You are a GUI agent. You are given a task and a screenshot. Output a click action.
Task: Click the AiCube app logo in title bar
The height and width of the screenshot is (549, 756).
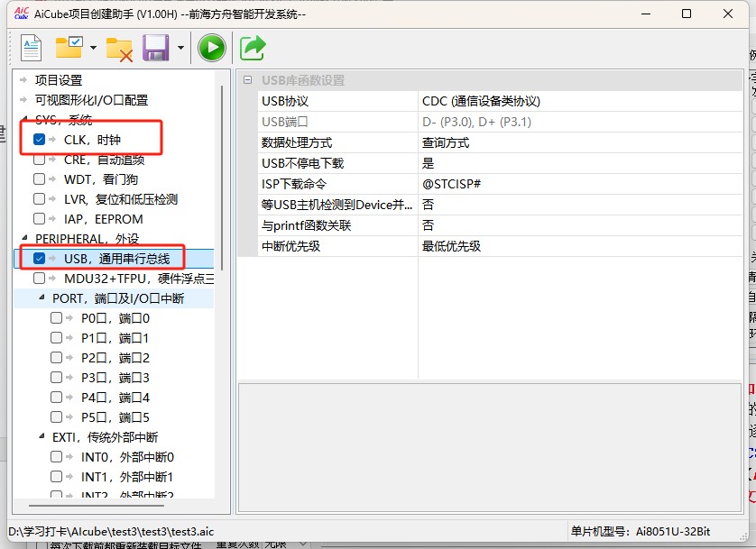pos(22,13)
